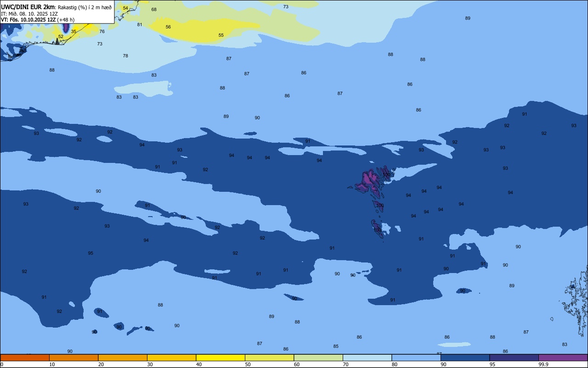Click the '10' legend scale label
Viewport: 588px width, 368px height.
click(x=52, y=364)
